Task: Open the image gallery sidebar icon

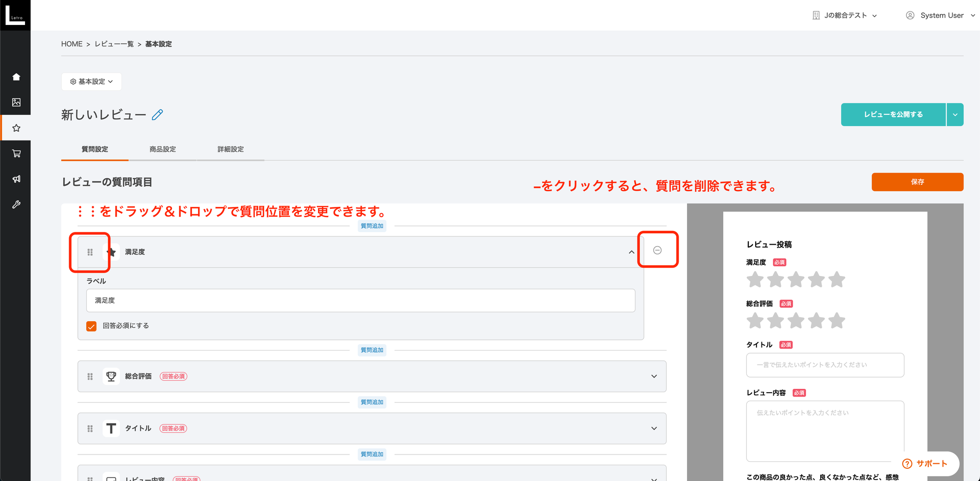Action: click(x=16, y=102)
